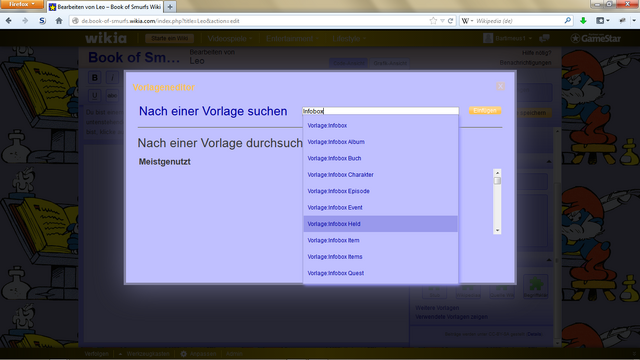This screenshot has width=640, height=360.
Task: Switch to Grafik-Ansicht tab
Action: pos(390,63)
